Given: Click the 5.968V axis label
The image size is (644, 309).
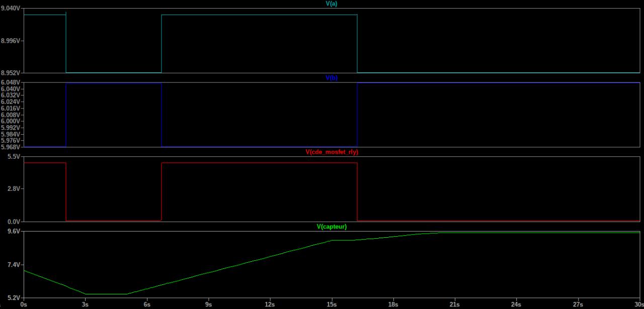Looking at the screenshot, I should click(10, 147).
